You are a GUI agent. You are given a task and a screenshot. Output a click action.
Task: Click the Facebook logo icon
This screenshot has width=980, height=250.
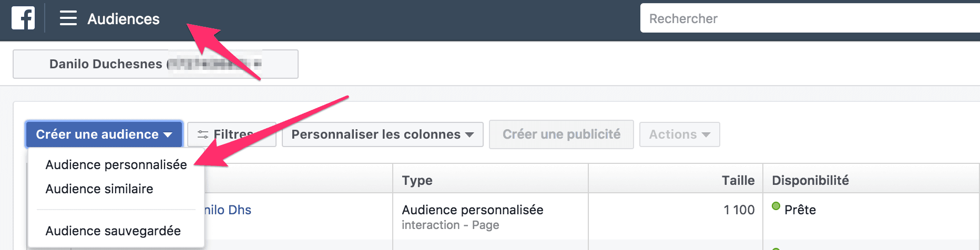(23, 18)
